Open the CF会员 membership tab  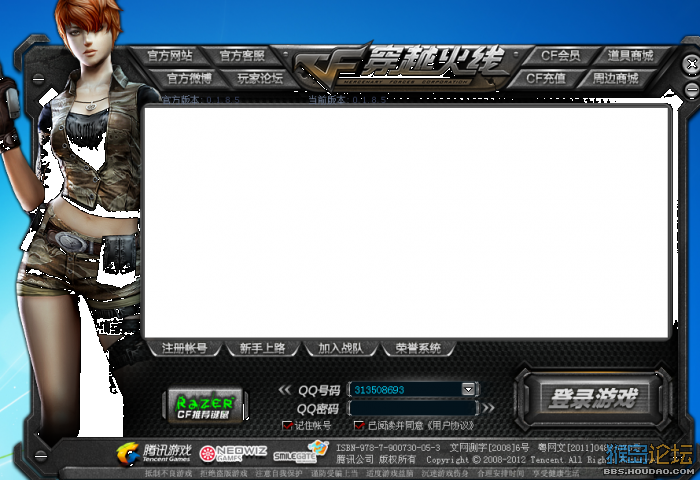pos(561,55)
